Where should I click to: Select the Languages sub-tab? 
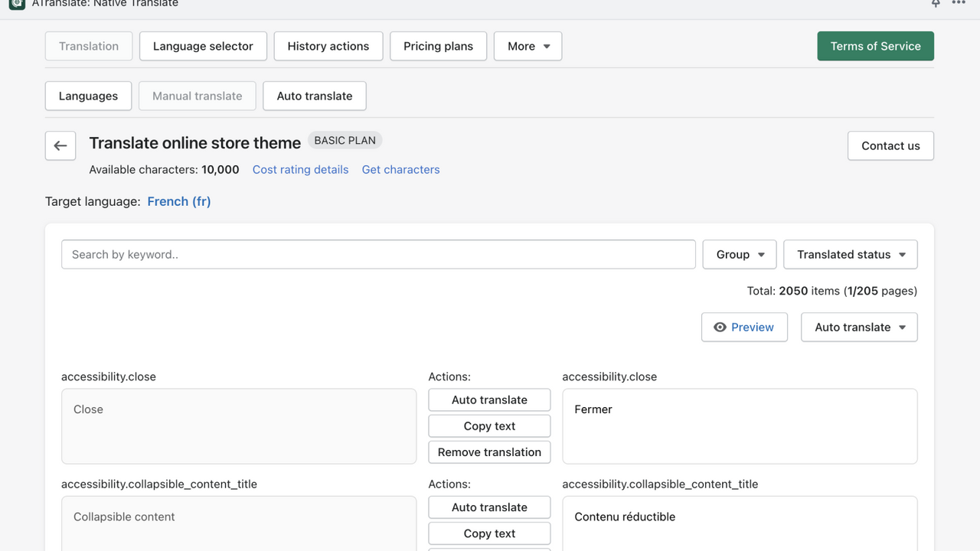(88, 96)
